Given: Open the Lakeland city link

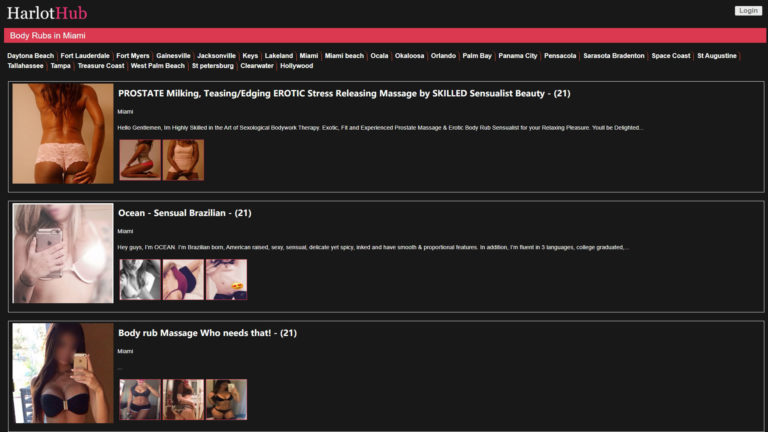Looking at the screenshot, I should click(x=279, y=56).
